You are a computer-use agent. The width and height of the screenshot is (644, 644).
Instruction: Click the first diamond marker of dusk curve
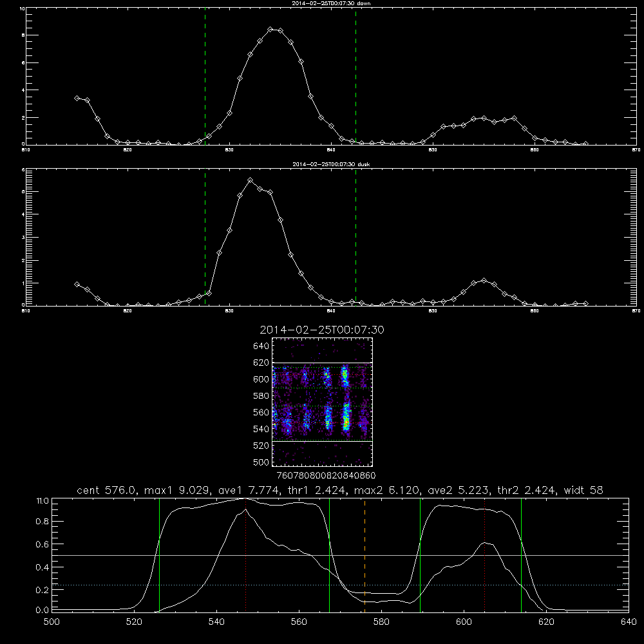(x=77, y=284)
